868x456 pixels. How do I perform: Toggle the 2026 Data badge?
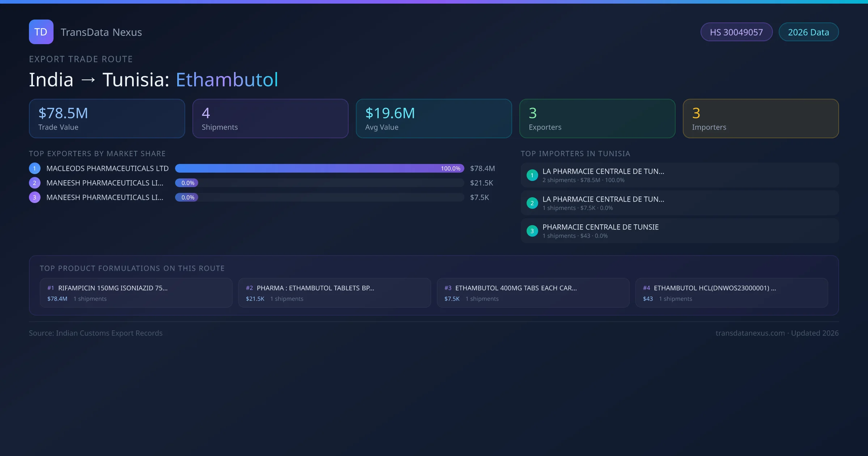[x=808, y=32]
